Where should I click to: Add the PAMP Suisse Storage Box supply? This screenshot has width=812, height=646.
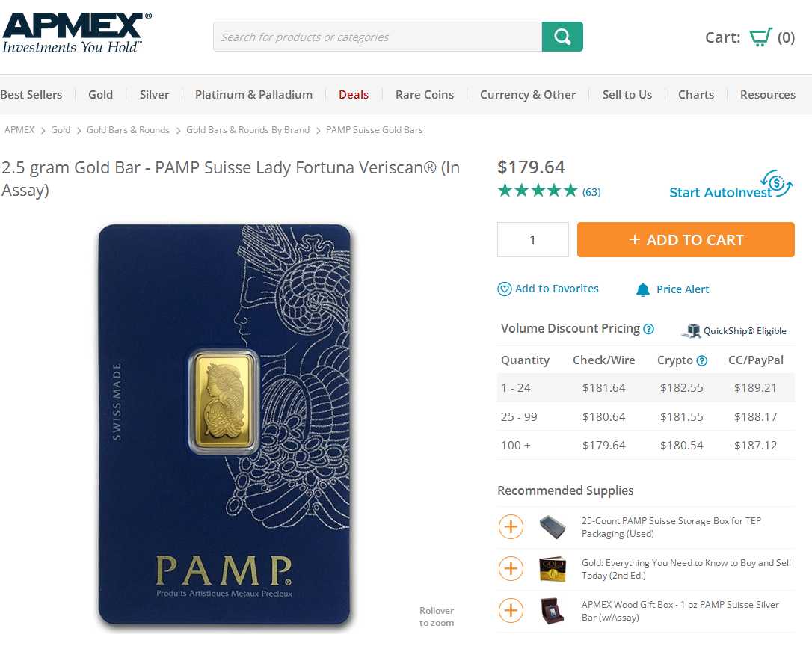coord(511,527)
